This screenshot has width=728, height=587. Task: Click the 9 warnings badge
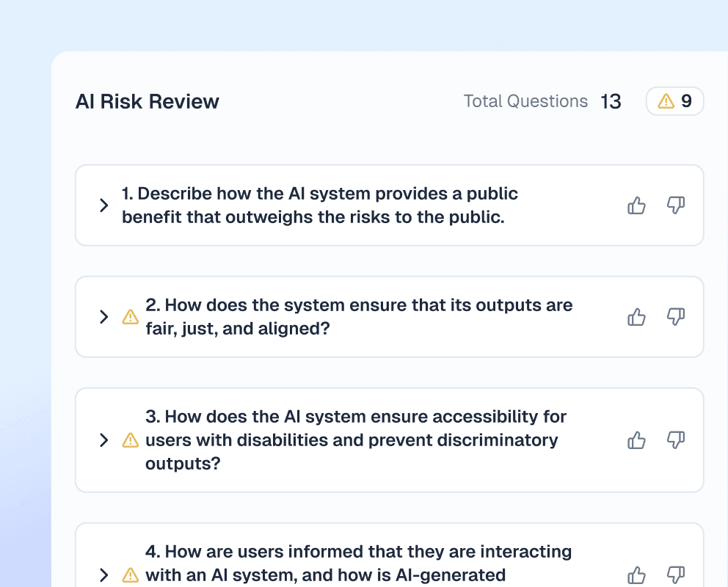click(674, 101)
